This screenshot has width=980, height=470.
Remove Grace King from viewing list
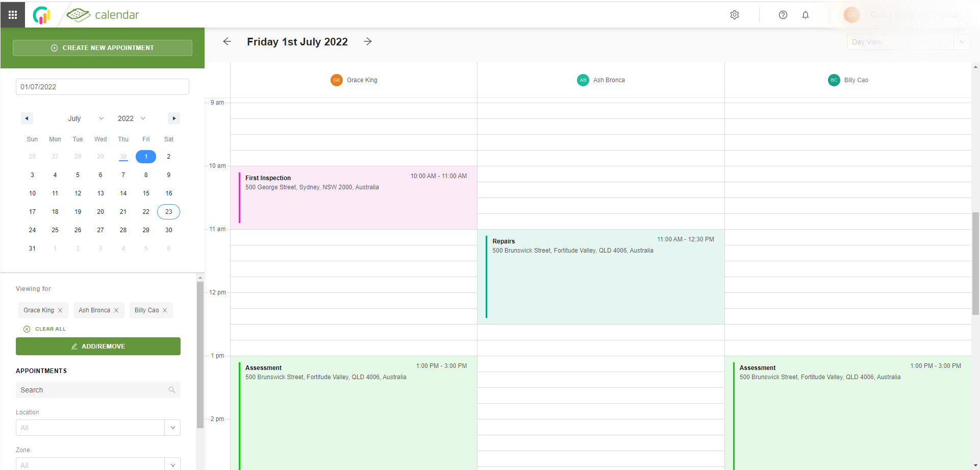tap(60, 310)
